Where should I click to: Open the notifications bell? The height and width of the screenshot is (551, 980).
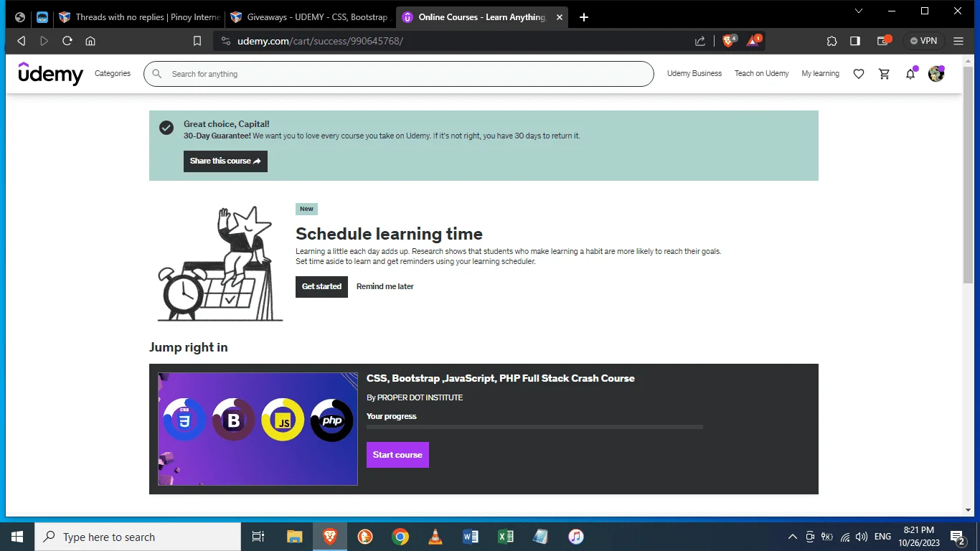910,73
